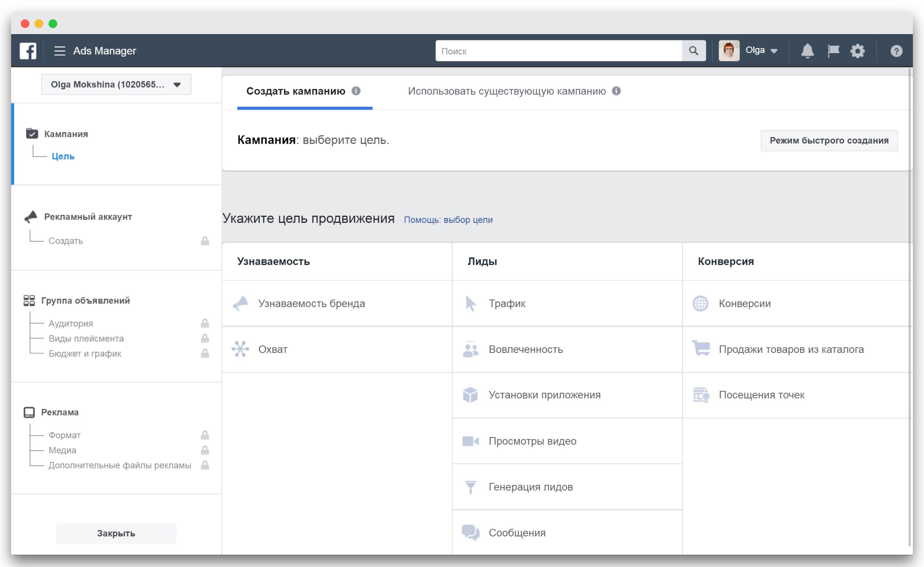This screenshot has height=567, width=924.
Task: Click the people icon for Вовлеченность
Action: point(471,349)
